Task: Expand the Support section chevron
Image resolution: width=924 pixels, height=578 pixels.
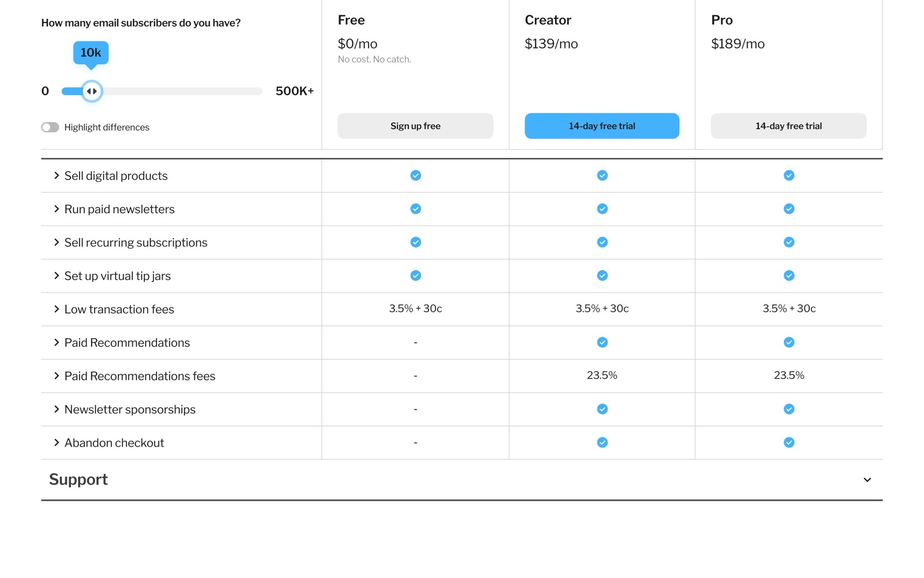Action: pos(867,480)
